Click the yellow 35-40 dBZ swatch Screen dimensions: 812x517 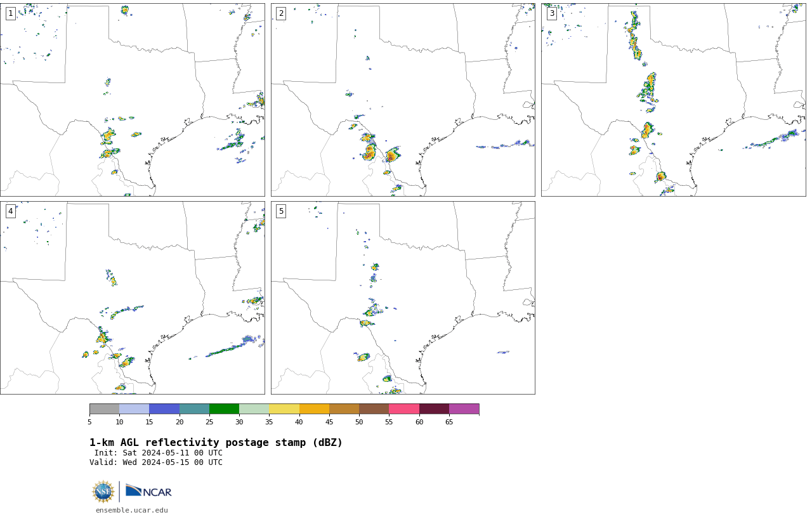284,409
